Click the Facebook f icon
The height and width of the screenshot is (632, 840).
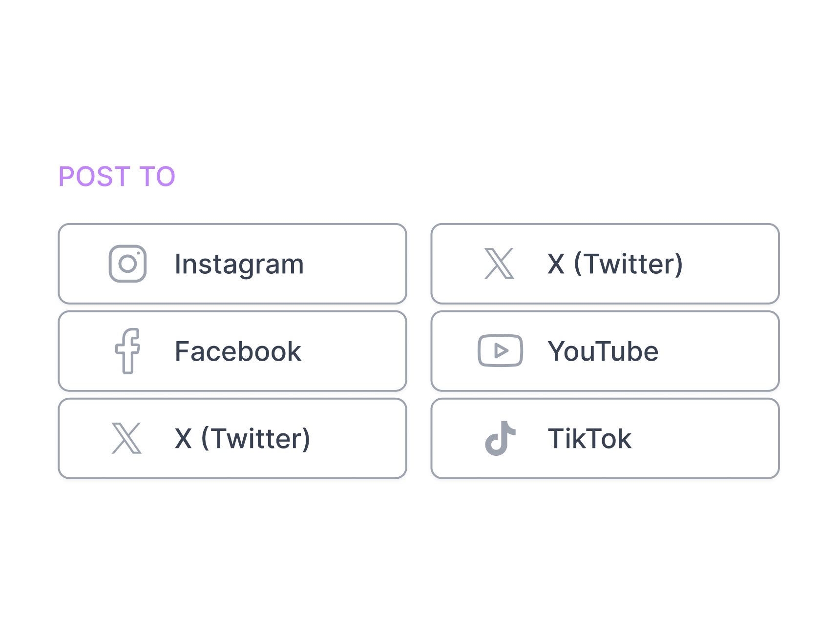click(128, 350)
